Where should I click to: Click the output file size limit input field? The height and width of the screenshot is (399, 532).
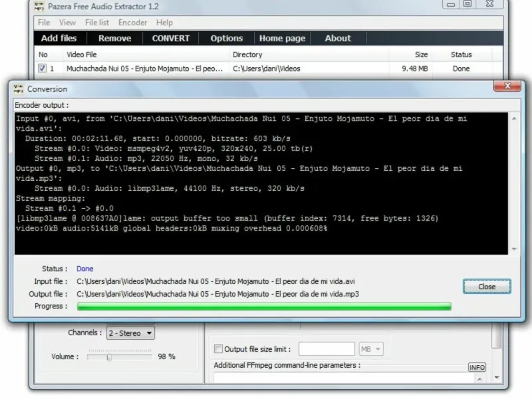(327, 348)
